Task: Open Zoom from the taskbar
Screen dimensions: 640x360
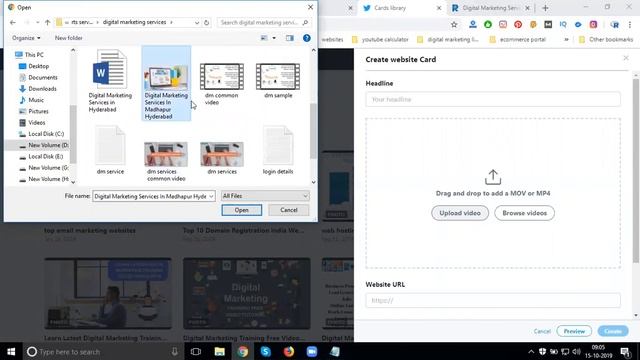Action: click(312, 351)
